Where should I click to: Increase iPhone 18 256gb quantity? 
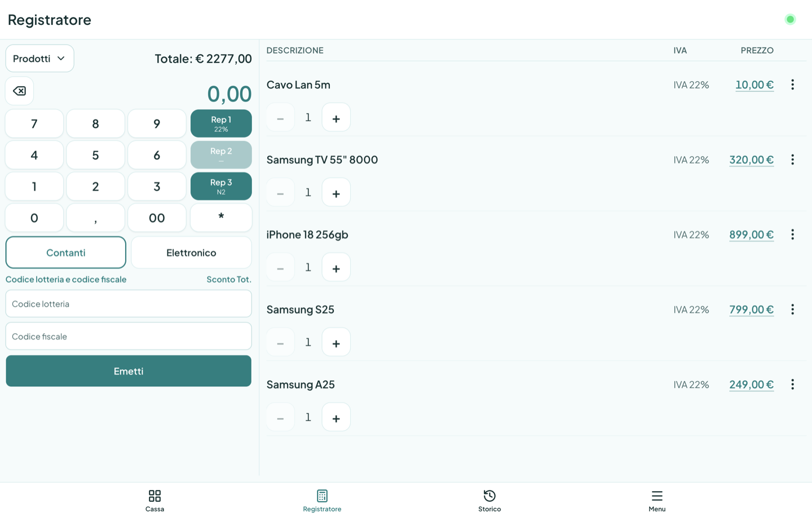336,267
